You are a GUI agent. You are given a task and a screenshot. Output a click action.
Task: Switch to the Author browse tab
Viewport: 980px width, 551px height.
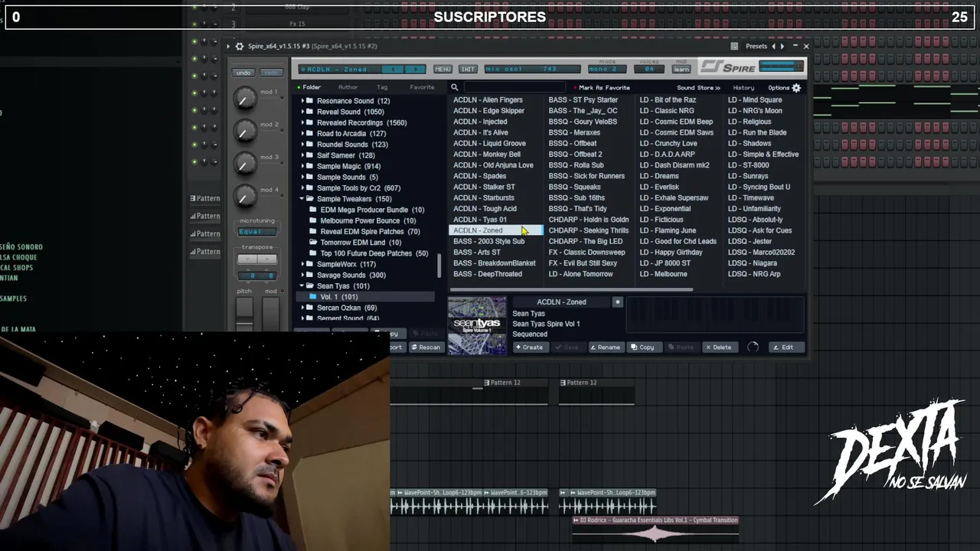pos(348,87)
